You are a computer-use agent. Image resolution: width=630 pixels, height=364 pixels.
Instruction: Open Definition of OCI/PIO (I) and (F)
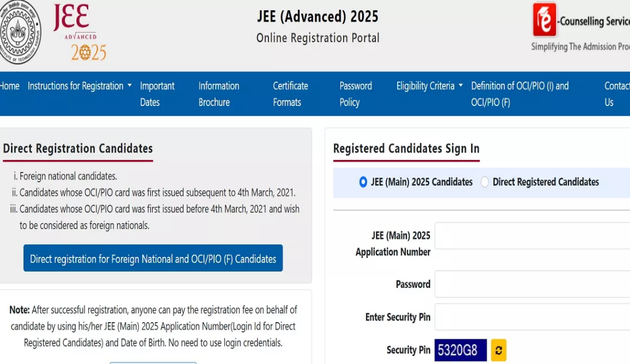pos(519,94)
